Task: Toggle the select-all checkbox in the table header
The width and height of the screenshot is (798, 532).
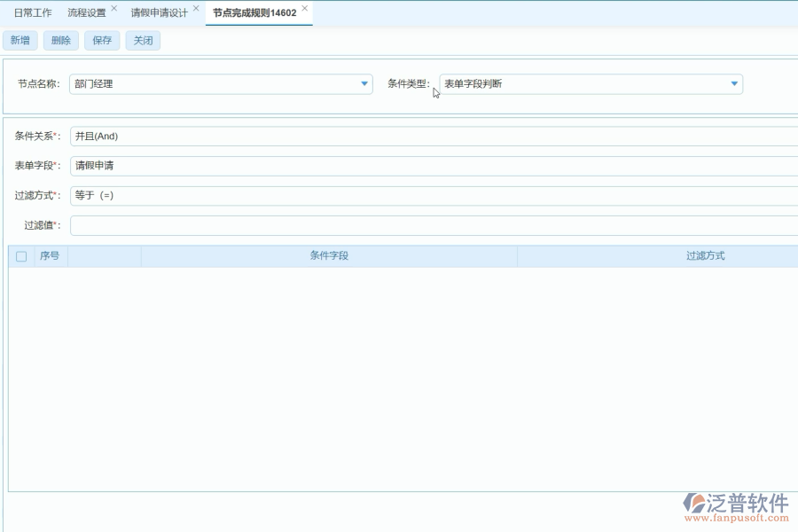Action: click(21, 255)
